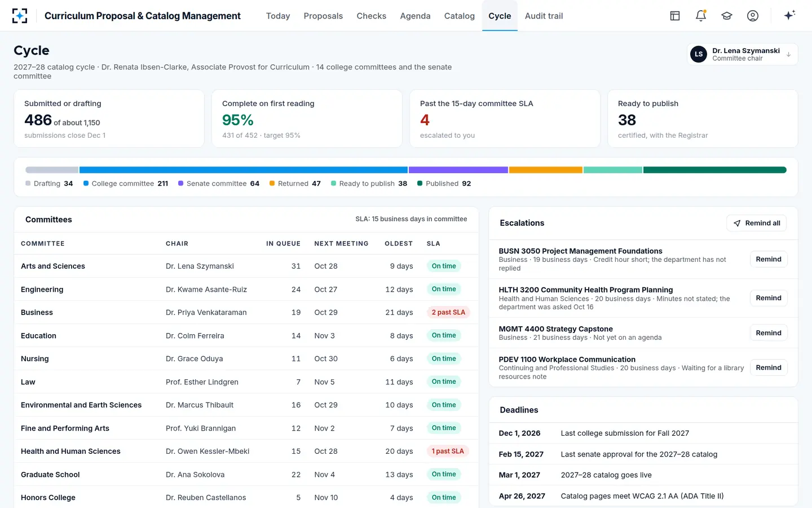
Task: Click the blue College committee progress segment
Action: 244,170
